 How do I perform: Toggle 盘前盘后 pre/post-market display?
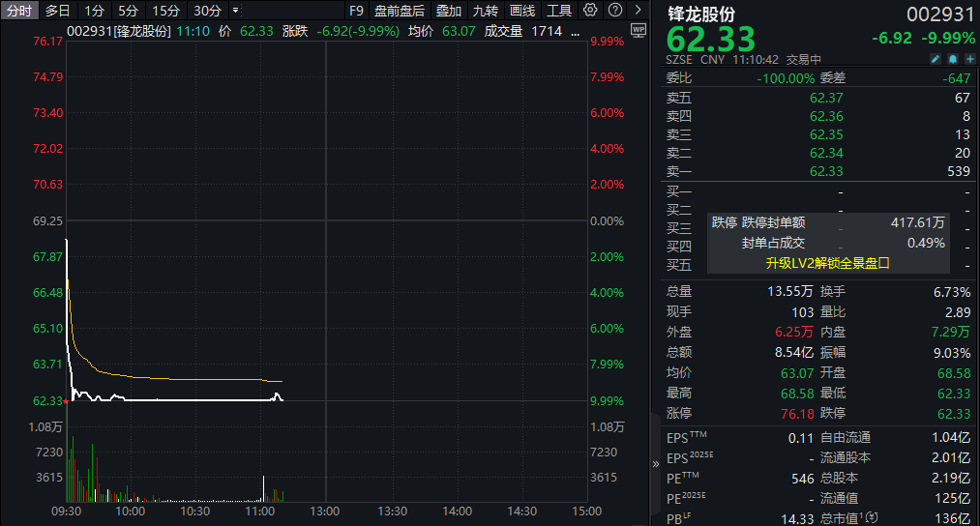(x=399, y=11)
